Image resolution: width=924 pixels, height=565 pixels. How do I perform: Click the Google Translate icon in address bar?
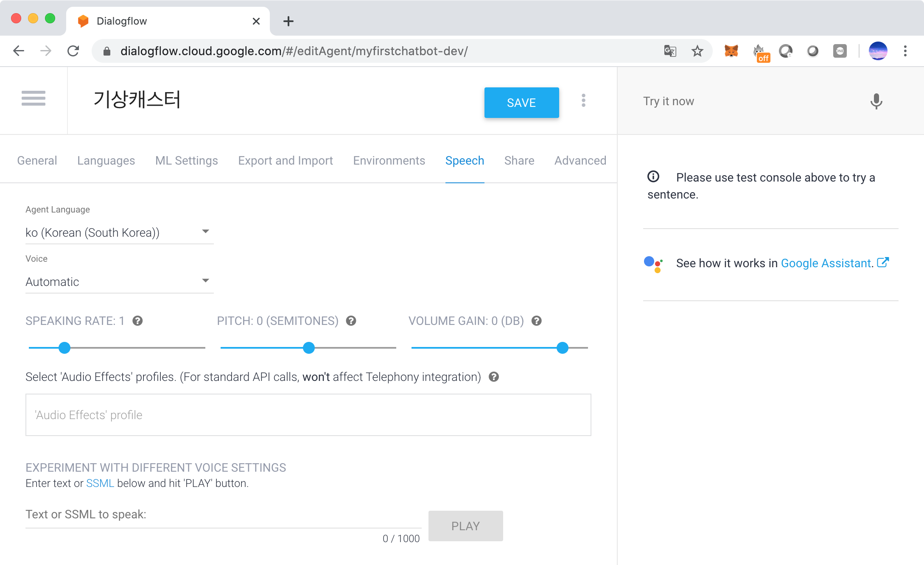point(670,51)
